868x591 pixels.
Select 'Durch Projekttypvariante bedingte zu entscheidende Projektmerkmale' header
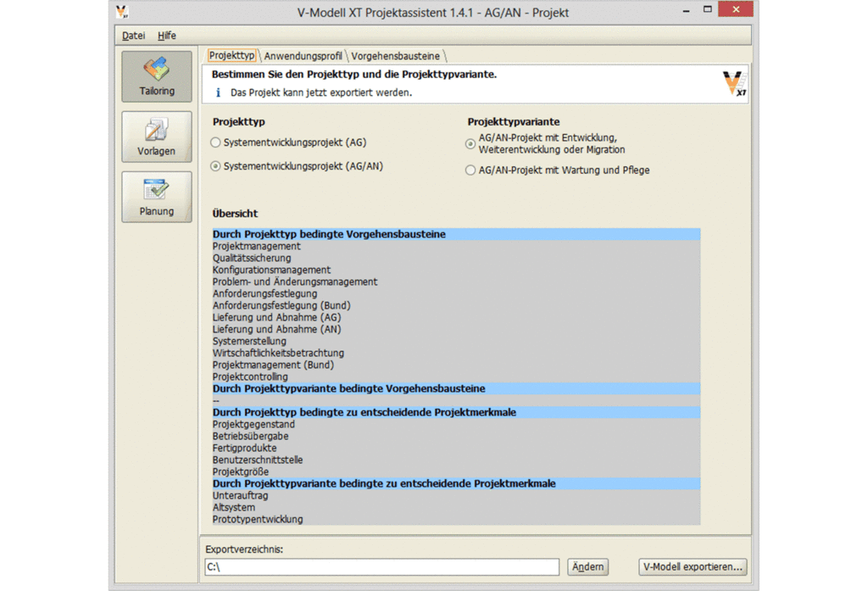456,484
